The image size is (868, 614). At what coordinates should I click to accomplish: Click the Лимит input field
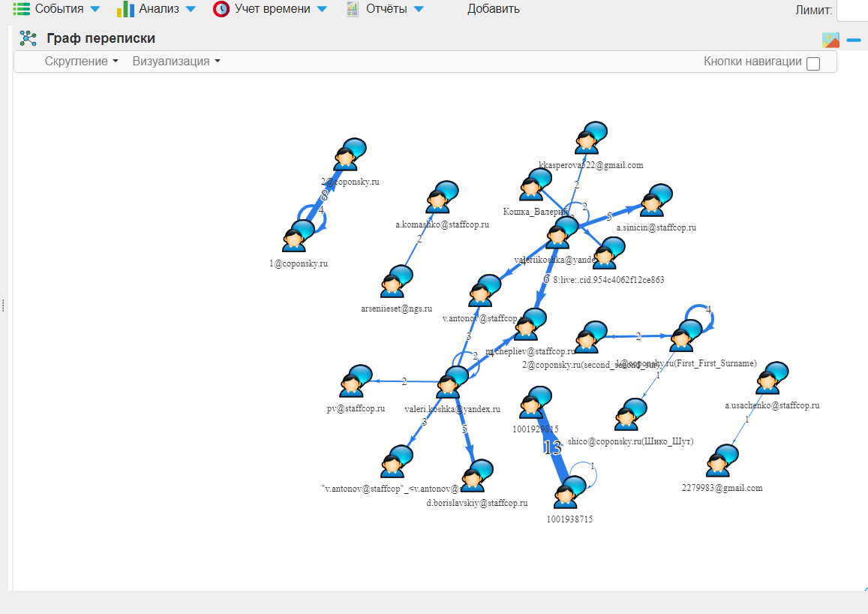[852, 11]
